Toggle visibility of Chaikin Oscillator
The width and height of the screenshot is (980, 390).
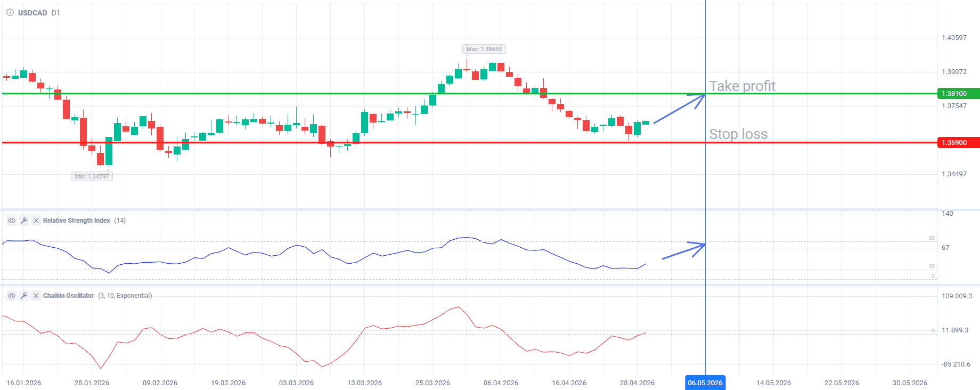click(x=11, y=296)
